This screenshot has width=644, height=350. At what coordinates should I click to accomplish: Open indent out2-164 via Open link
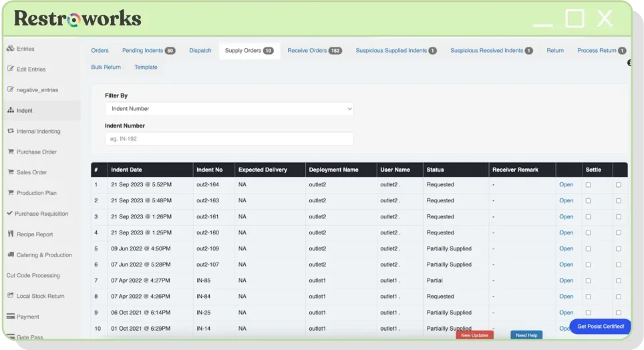click(566, 184)
